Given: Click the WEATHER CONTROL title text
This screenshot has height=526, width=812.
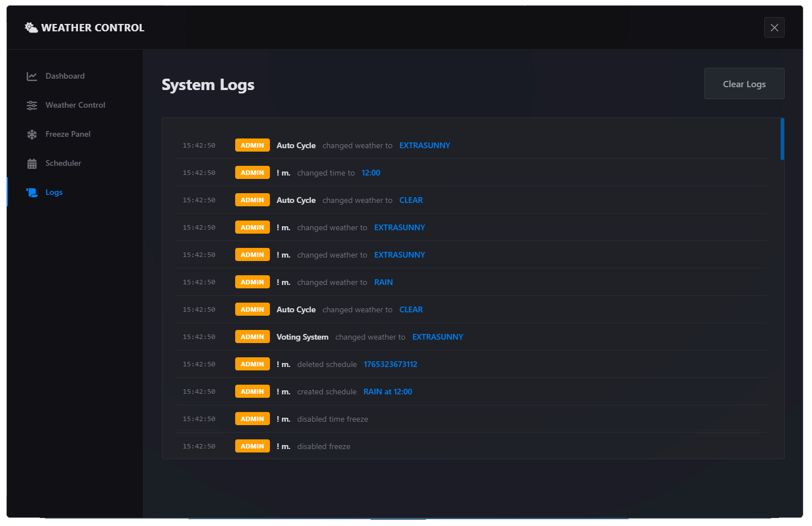Looking at the screenshot, I should coord(93,28).
